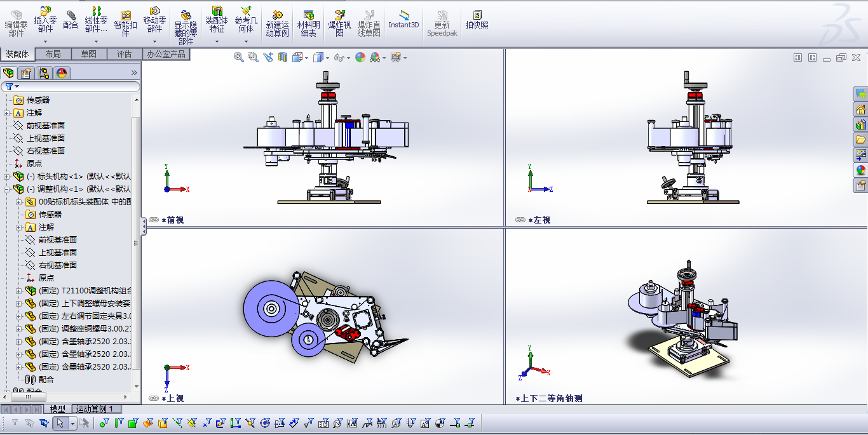Open the DisplayManager color sphere tab
Image resolution: width=868 pixels, height=435 pixels.
point(62,73)
